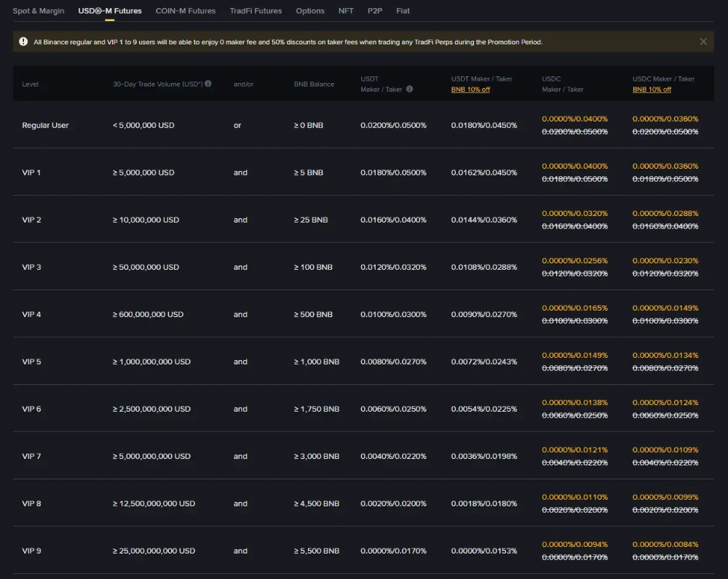Click the '≥ 1,750 BNB' balance cell
This screenshot has height=579, width=728.
[316, 410]
